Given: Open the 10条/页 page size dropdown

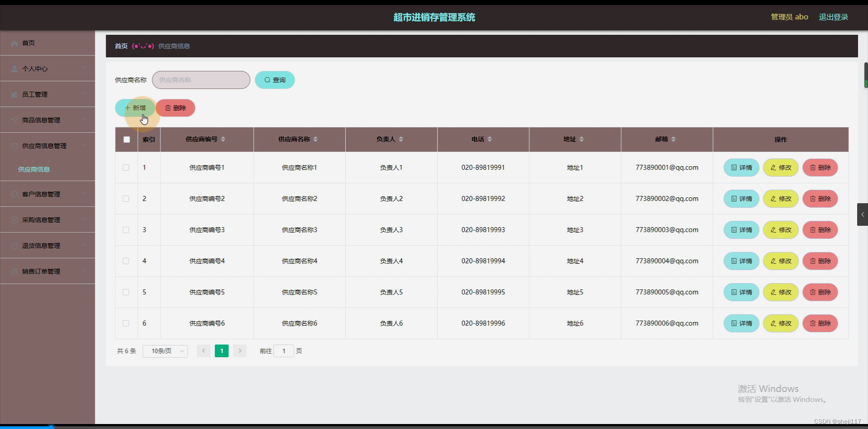Looking at the screenshot, I should point(165,351).
